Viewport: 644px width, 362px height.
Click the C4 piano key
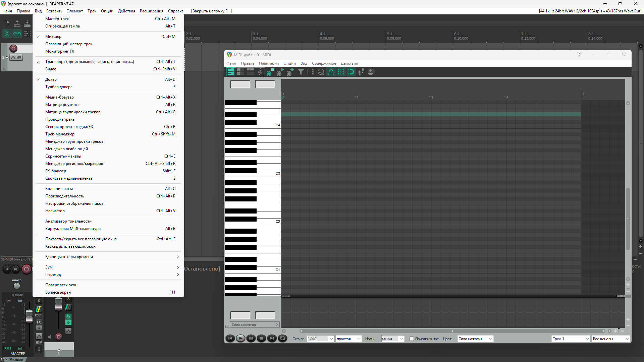pyautogui.click(x=268, y=125)
